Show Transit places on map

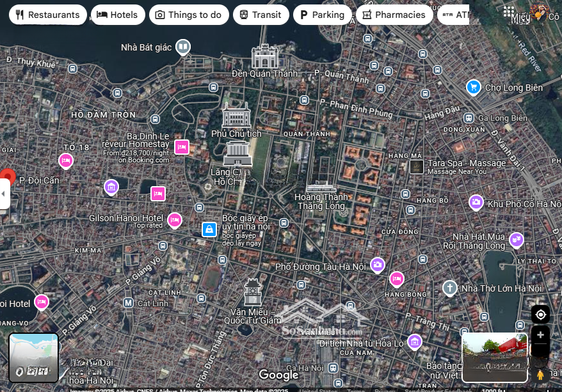pos(261,15)
